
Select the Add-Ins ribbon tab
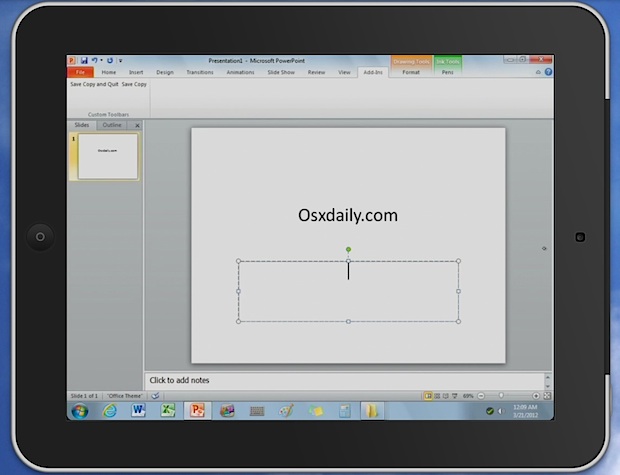pyautogui.click(x=373, y=72)
